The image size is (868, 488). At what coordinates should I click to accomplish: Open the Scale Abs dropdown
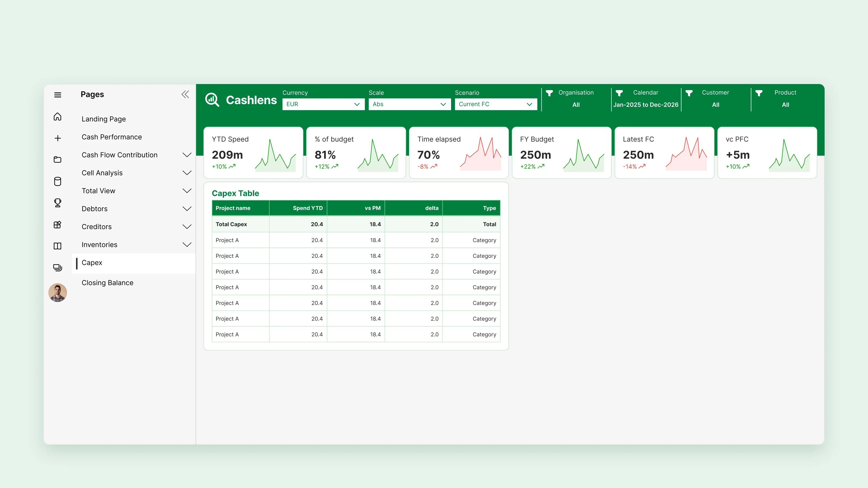410,104
